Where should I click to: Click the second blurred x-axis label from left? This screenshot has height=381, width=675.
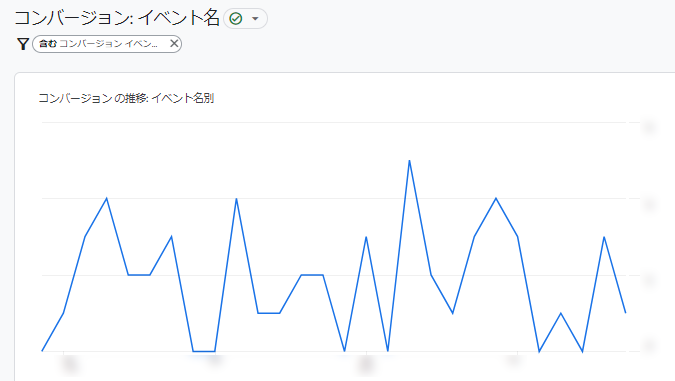click(215, 360)
